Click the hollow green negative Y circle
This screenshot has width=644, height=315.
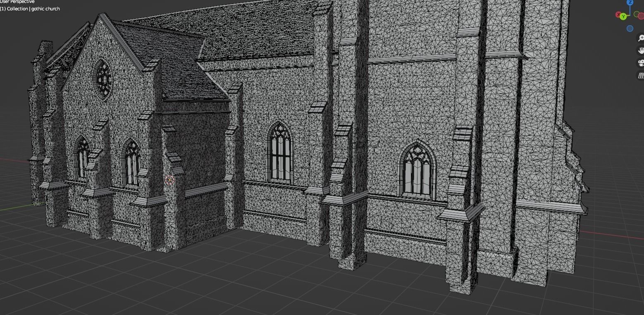637,14
